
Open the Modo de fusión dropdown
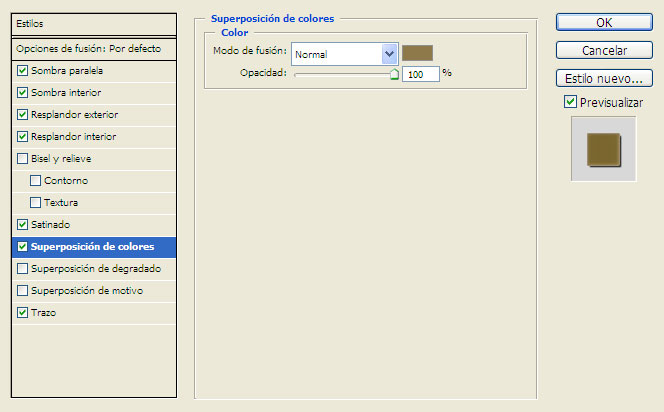click(x=344, y=54)
